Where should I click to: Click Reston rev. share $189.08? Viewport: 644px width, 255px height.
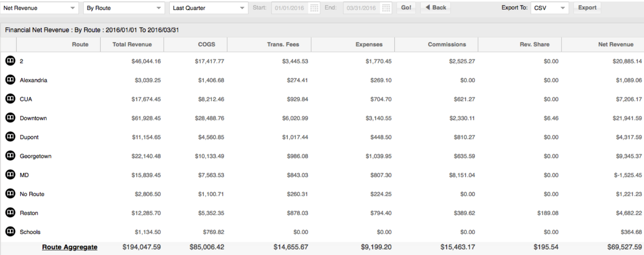click(x=548, y=213)
